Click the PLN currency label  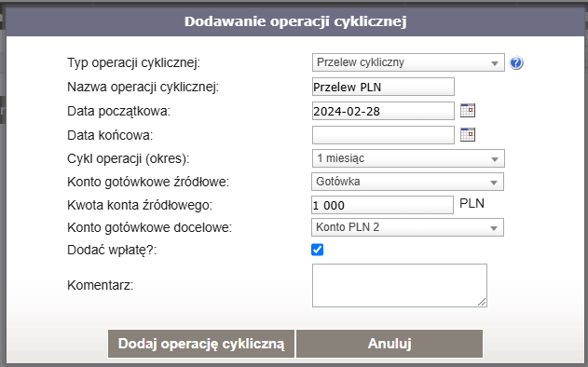[472, 204]
